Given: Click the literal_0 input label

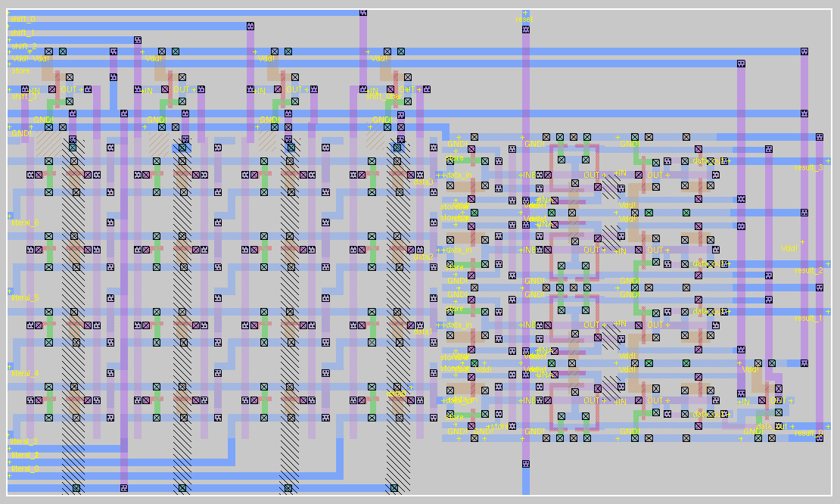Looking at the screenshot, I should 24,468.
